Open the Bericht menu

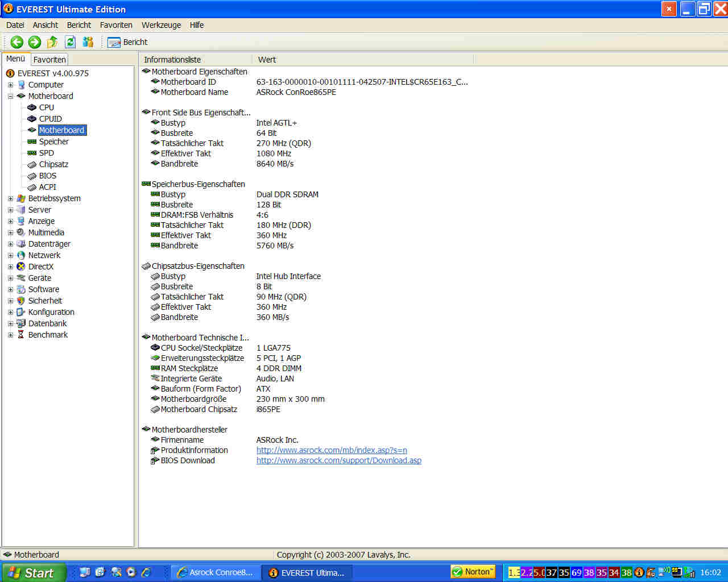[79, 25]
